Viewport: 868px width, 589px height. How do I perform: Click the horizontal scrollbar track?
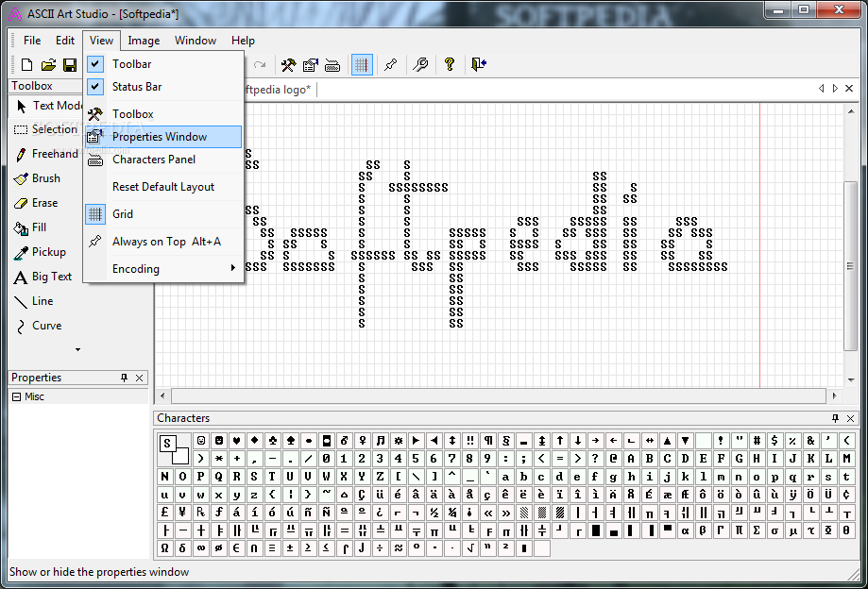(x=498, y=395)
